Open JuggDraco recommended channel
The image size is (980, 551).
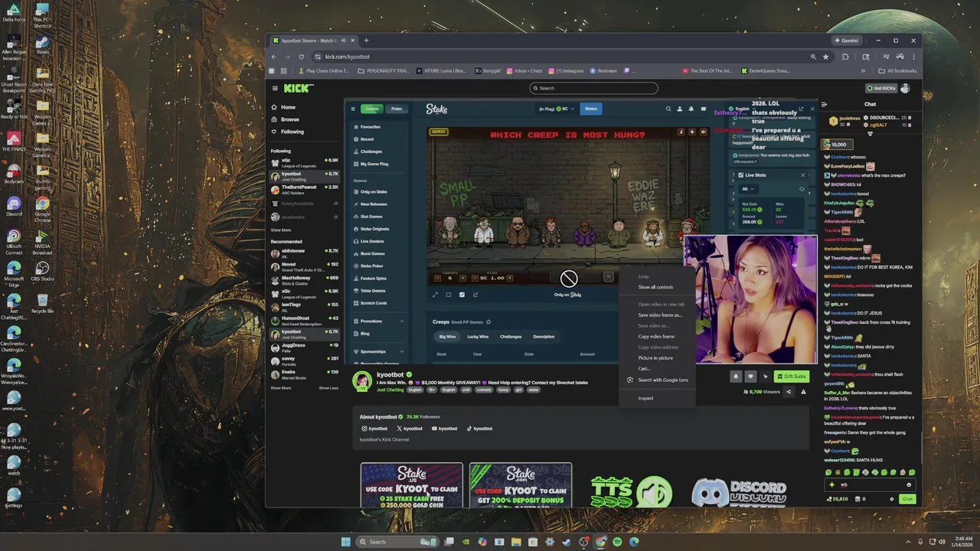coord(305,347)
